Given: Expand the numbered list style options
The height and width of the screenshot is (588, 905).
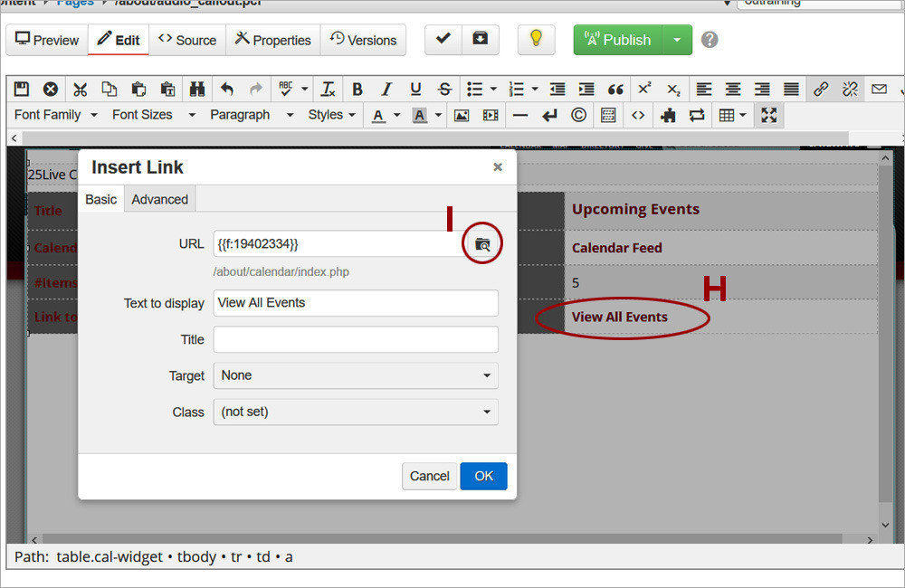Looking at the screenshot, I should point(535,89).
